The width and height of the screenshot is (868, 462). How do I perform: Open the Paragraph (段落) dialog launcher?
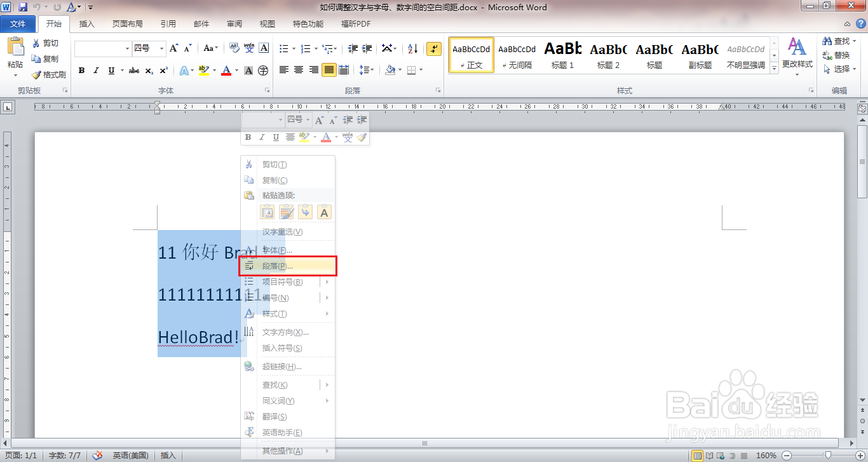click(440, 91)
